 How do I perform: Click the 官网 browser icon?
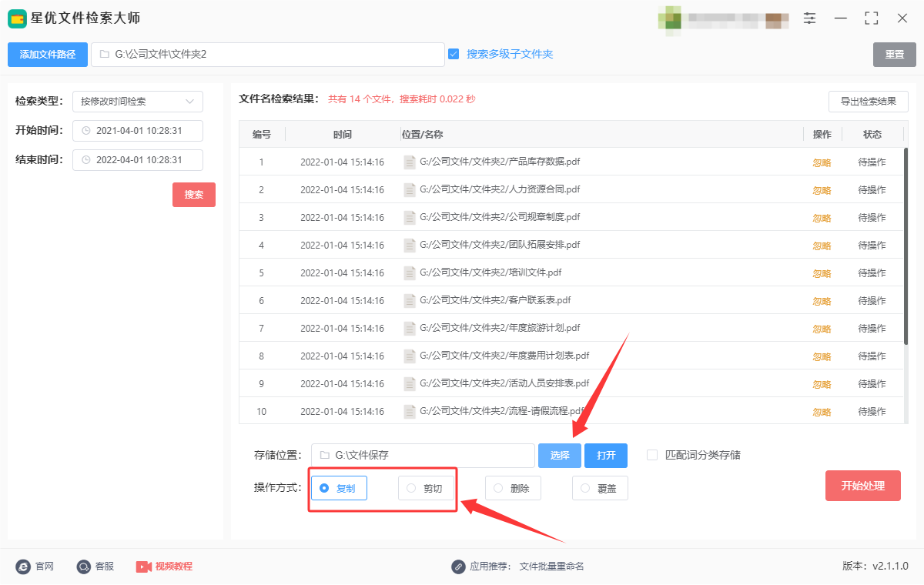click(23, 567)
